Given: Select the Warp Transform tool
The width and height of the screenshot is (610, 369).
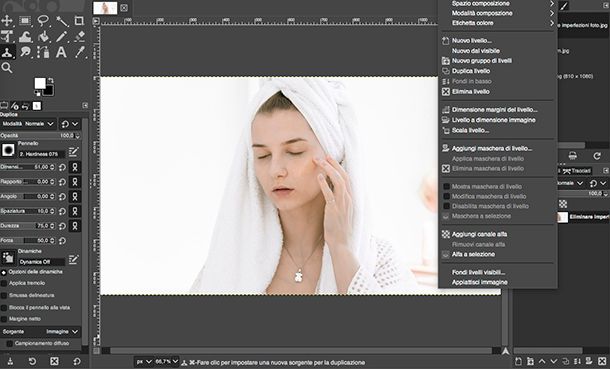Looking at the screenshot, I should pyautogui.click(x=25, y=37).
